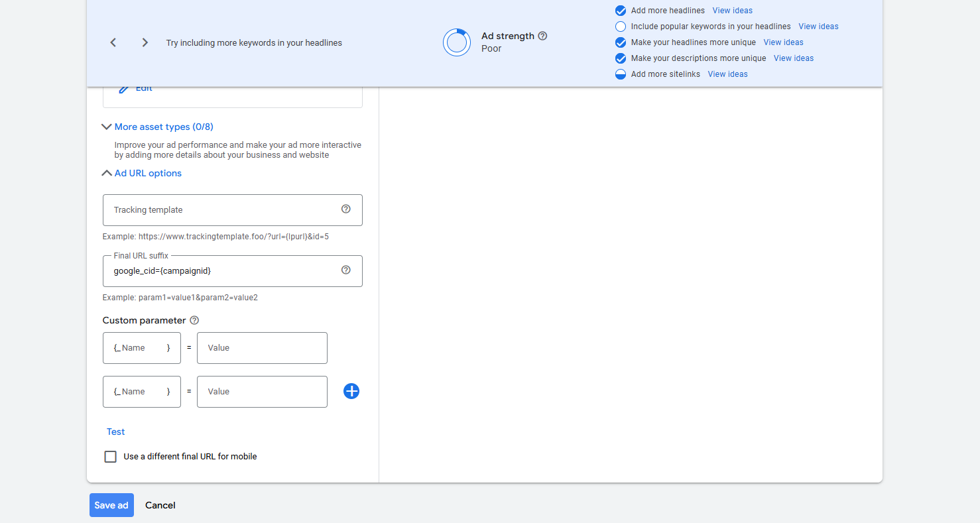Collapse Ad URL options section
The width and height of the screenshot is (980, 523).
pyautogui.click(x=142, y=173)
